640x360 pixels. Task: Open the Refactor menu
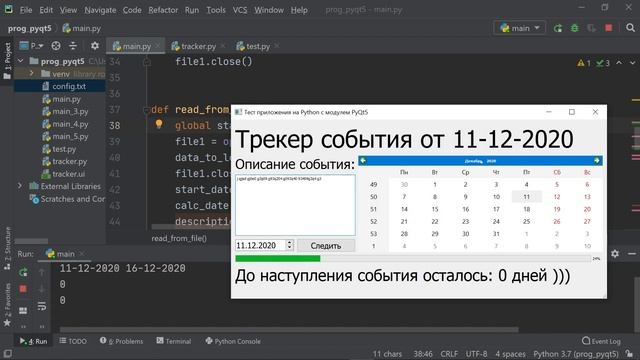point(163,10)
